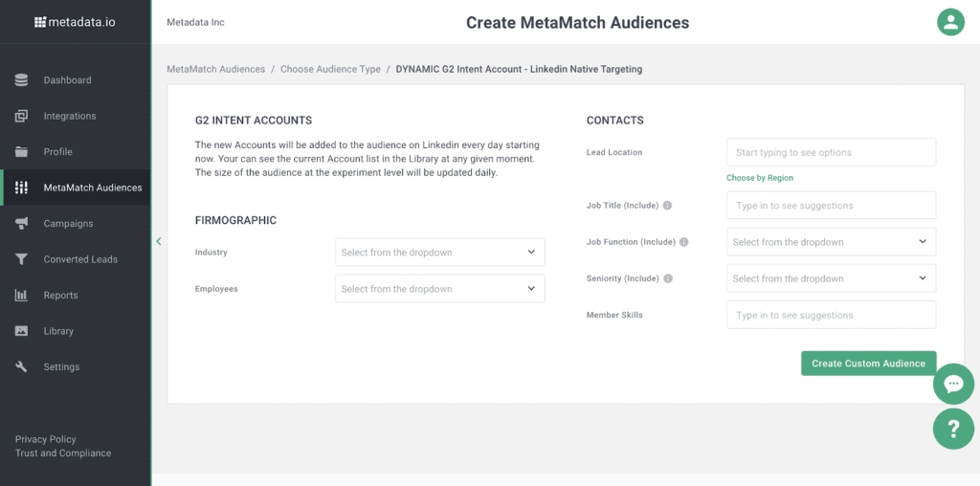Go to Library in the sidebar
This screenshot has height=486, width=980.
58,331
